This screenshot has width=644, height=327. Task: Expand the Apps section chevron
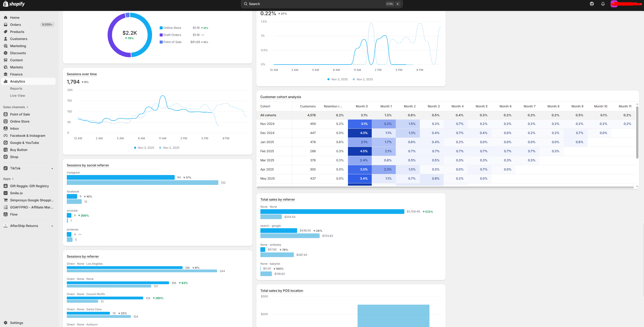[13, 179]
